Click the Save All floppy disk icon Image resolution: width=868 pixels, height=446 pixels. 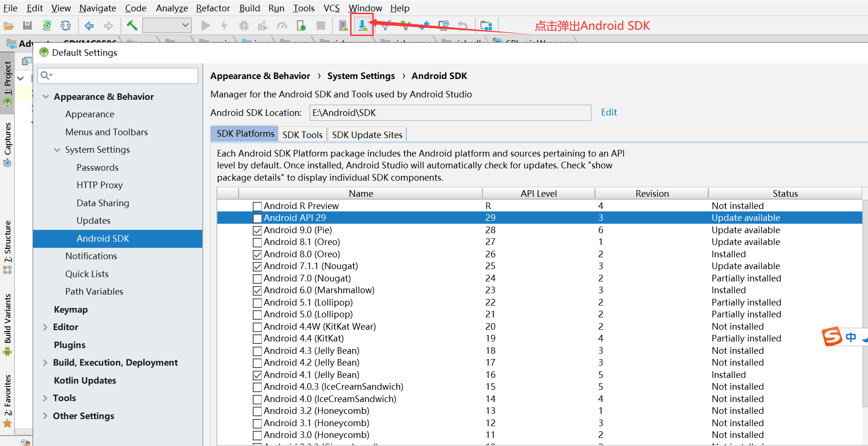point(27,26)
